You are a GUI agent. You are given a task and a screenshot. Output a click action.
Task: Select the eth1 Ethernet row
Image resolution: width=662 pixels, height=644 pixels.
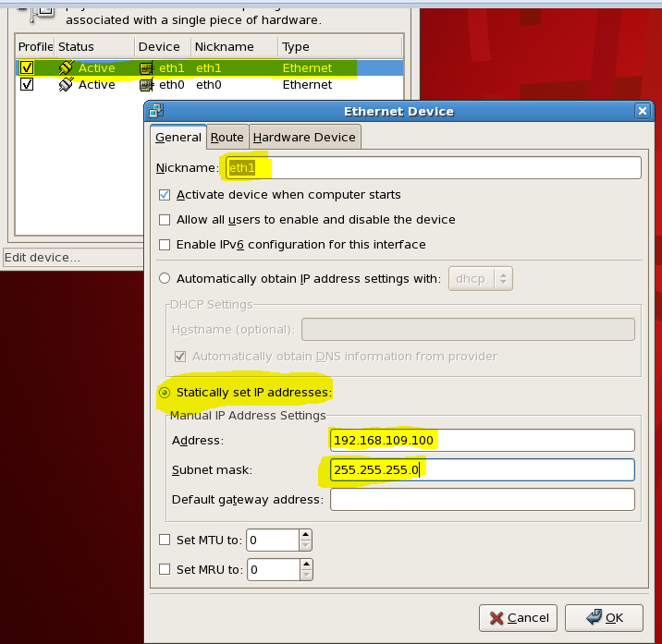tap(209, 68)
